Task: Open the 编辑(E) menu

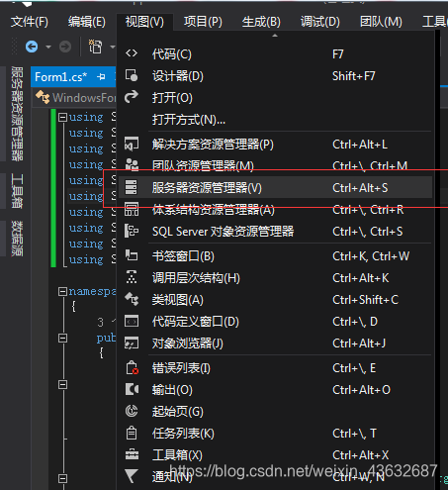Action: pyautogui.click(x=87, y=22)
